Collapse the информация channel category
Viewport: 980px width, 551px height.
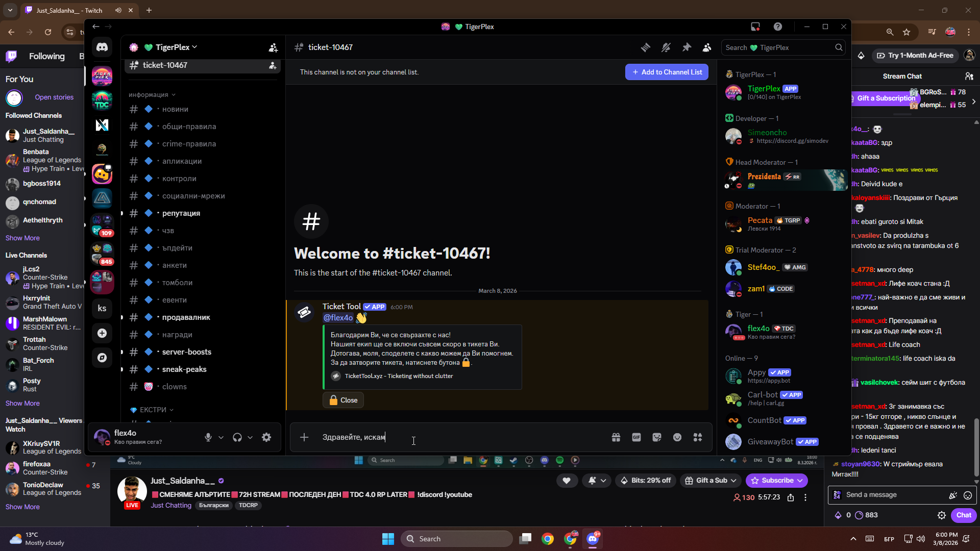pyautogui.click(x=152, y=95)
